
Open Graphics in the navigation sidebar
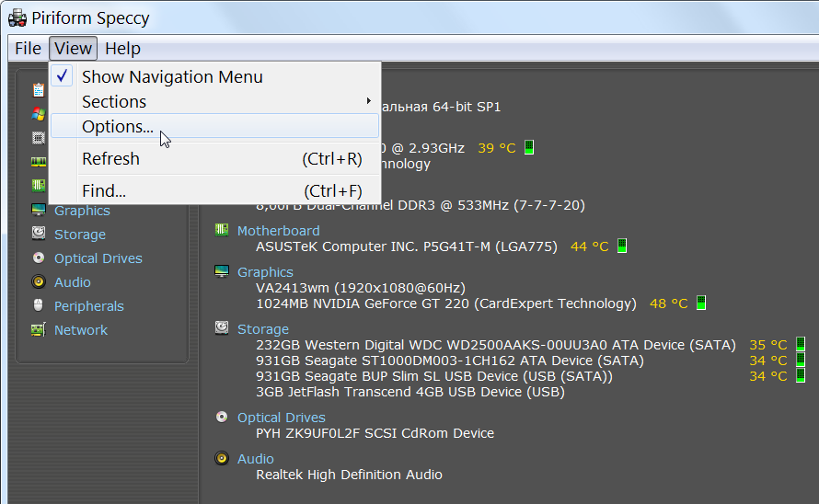point(82,211)
